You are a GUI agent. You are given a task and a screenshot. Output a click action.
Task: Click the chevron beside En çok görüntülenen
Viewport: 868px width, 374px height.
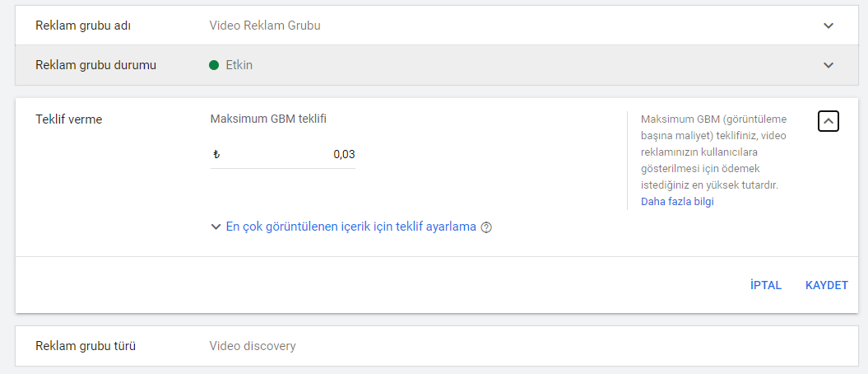pos(216,227)
